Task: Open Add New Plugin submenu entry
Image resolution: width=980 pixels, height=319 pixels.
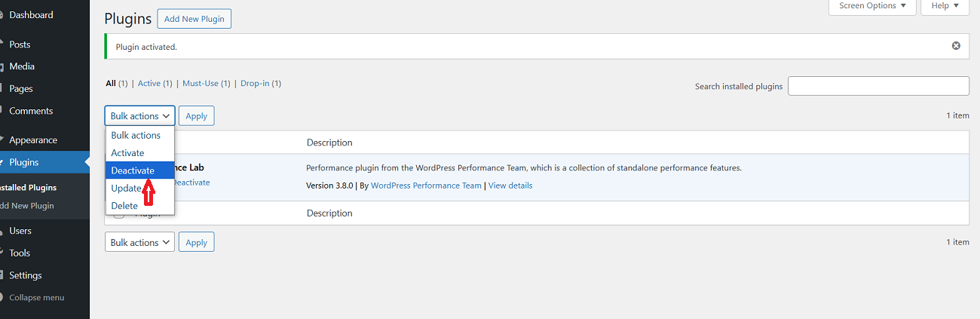Action: point(27,205)
